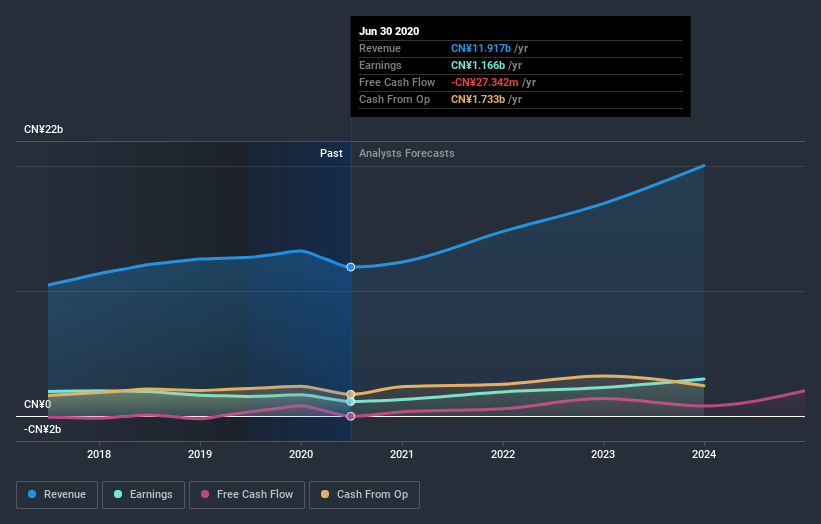Click the Past section label
The width and height of the screenshot is (821, 524).
click(x=331, y=153)
